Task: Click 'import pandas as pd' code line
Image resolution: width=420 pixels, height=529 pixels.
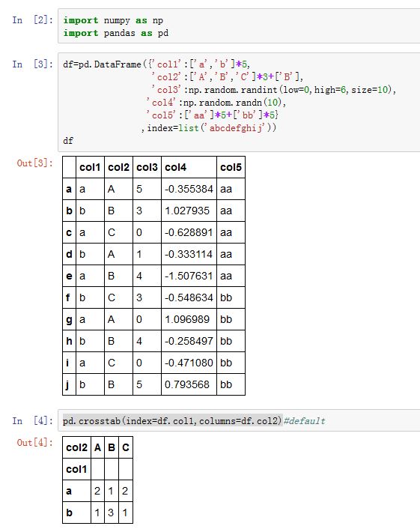Action: point(115,33)
